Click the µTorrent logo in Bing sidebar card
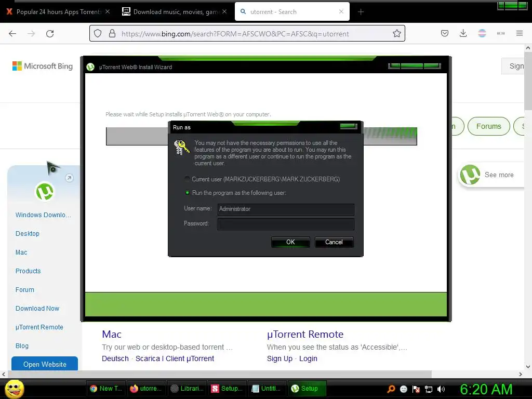The height and width of the screenshot is (399, 532). tap(45, 192)
